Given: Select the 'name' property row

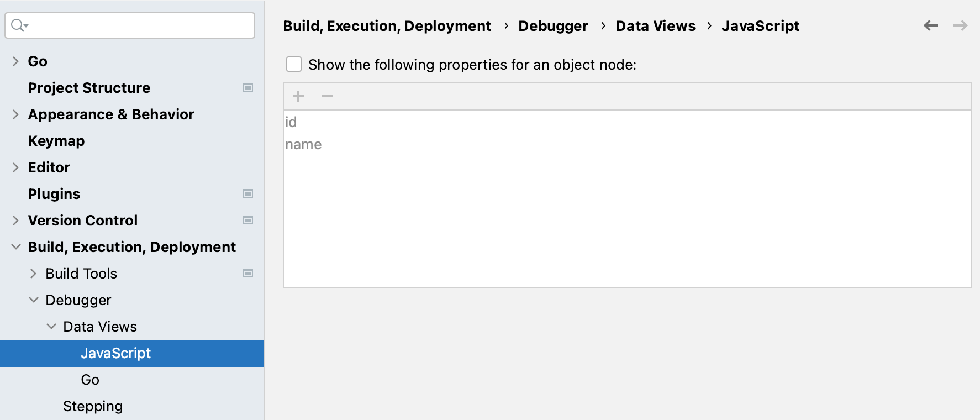Looking at the screenshot, I should pyautogui.click(x=303, y=145).
